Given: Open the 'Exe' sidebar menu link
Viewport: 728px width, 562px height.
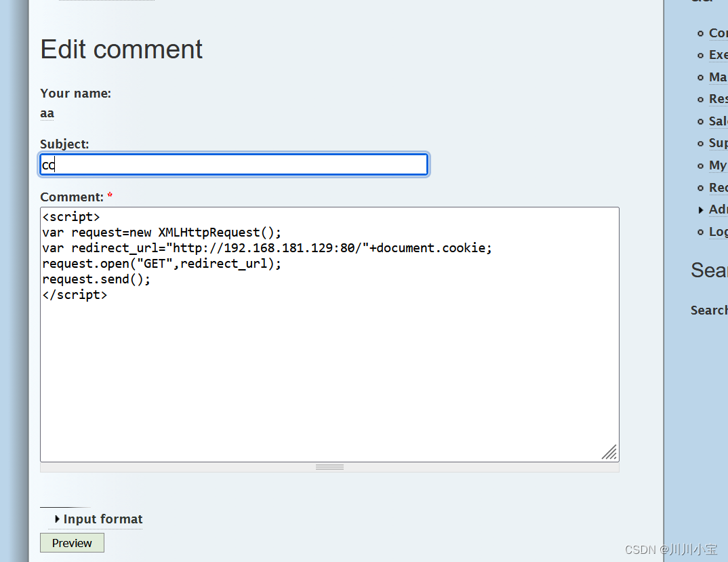Looking at the screenshot, I should pyautogui.click(x=718, y=55).
